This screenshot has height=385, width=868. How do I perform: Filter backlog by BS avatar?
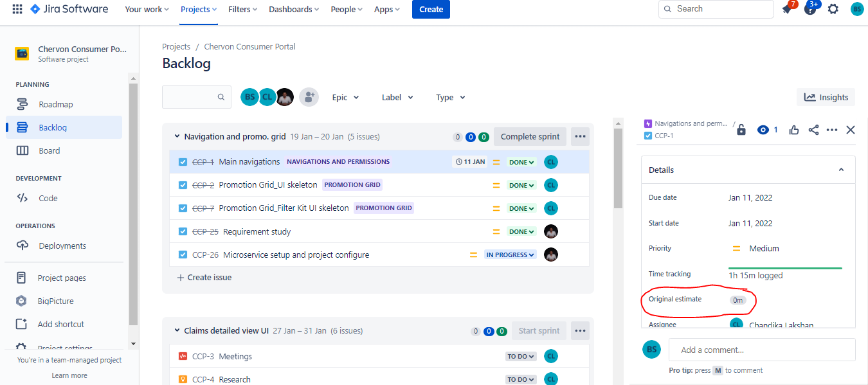click(249, 97)
